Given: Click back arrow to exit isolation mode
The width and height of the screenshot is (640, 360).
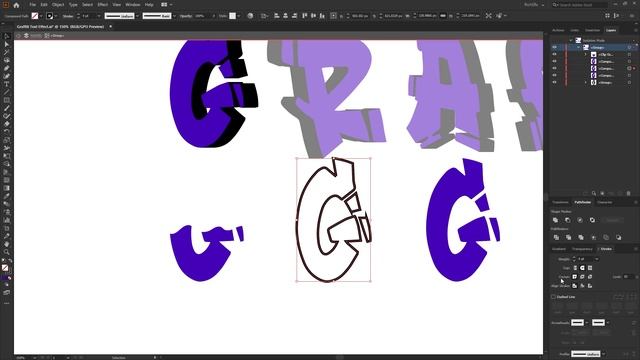Looking at the screenshot, I should (x=18, y=36).
